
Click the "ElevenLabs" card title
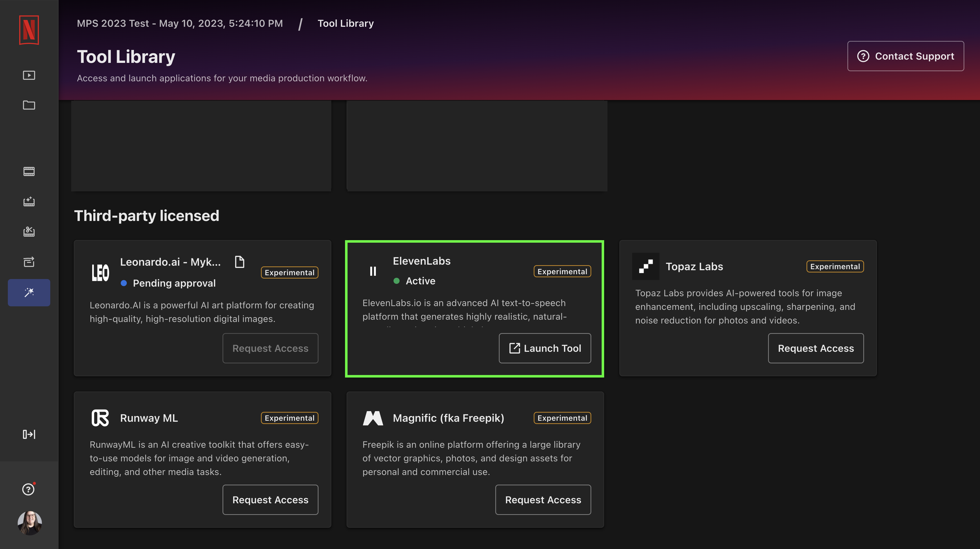[x=422, y=261]
